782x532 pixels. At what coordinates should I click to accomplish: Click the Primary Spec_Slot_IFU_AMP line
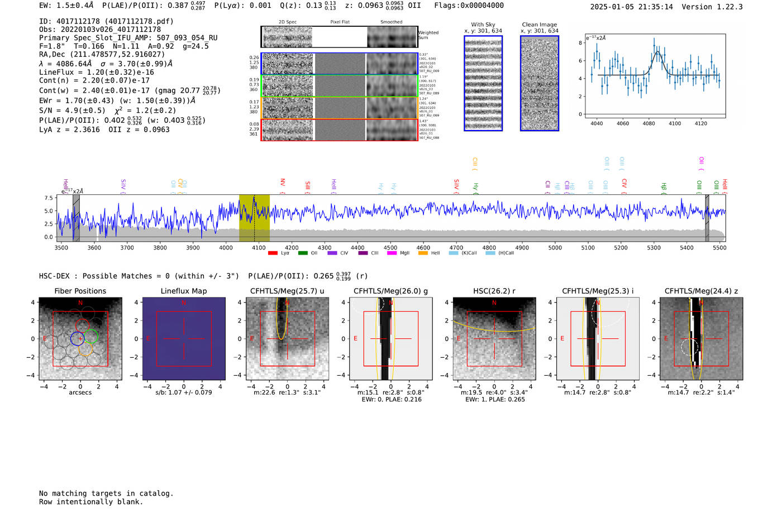(128, 38)
